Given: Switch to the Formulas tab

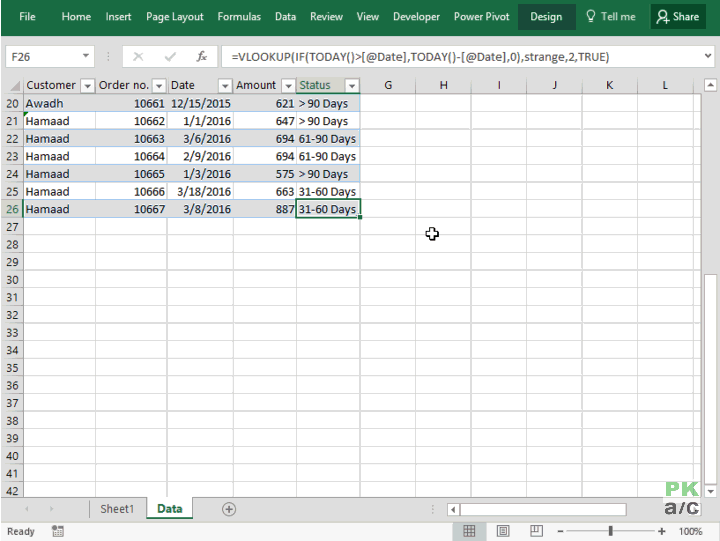Looking at the screenshot, I should tap(239, 17).
